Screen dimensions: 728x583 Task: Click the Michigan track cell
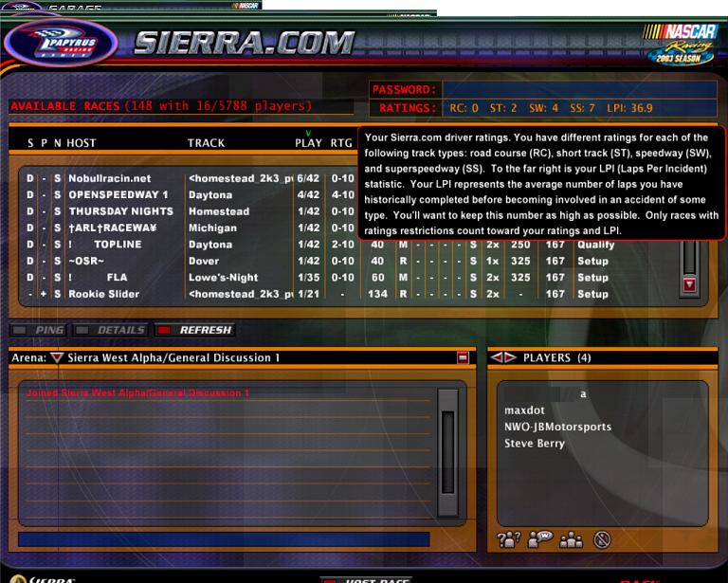(212, 228)
